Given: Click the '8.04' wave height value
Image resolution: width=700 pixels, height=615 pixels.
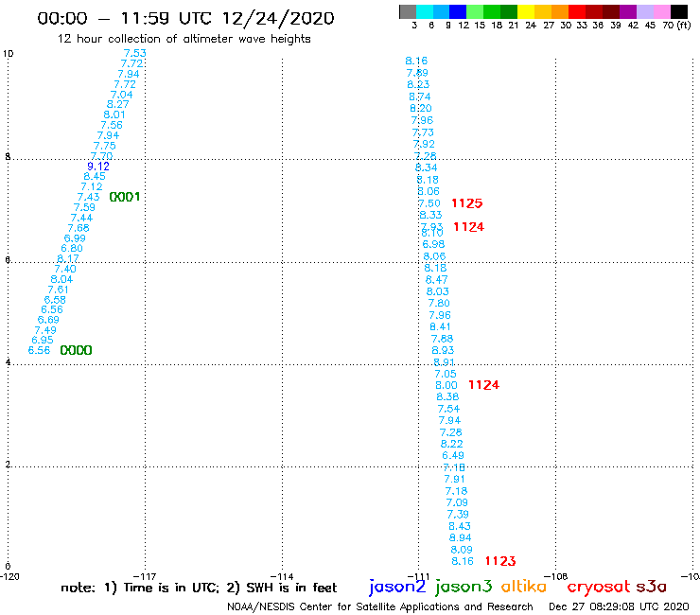Looking at the screenshot, I should pyautogui.click(x=61, y=279).
